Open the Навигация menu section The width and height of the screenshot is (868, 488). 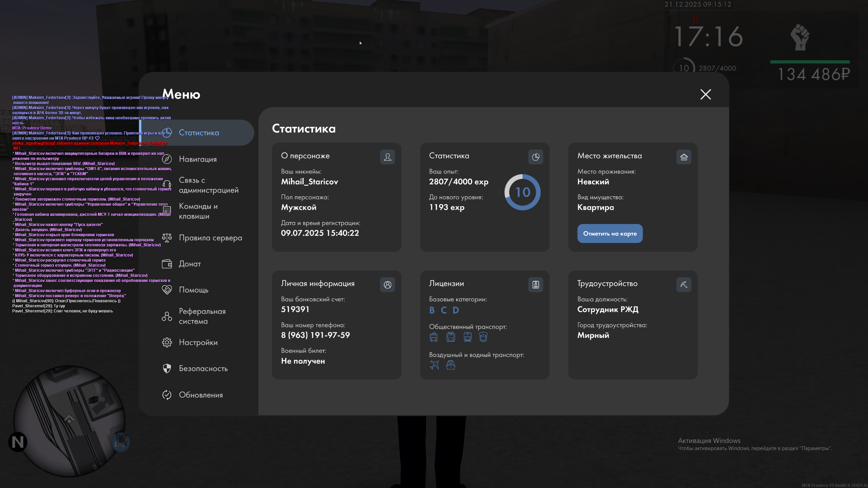pyautogui.click(x=198, y=159)
